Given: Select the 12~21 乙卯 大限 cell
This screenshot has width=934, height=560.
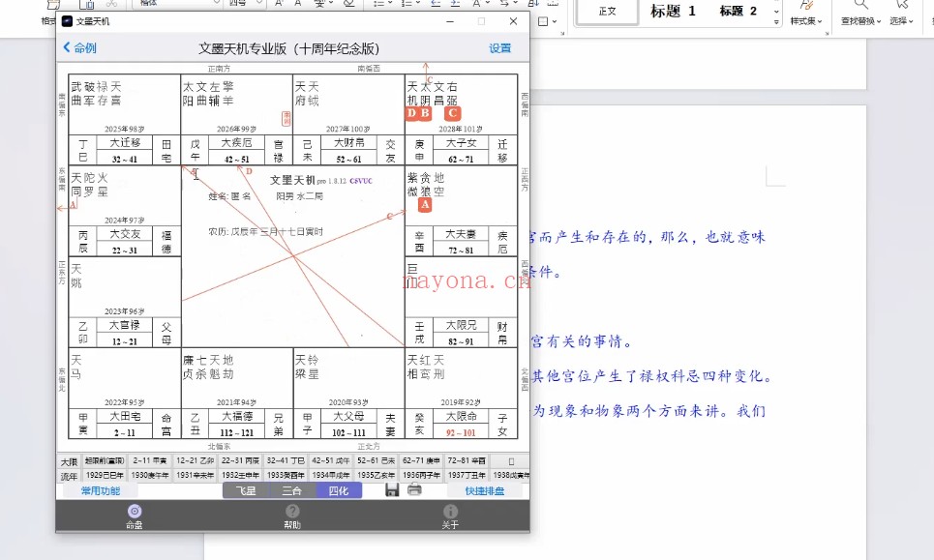Looking at the screenshot, I should (195, 461).
